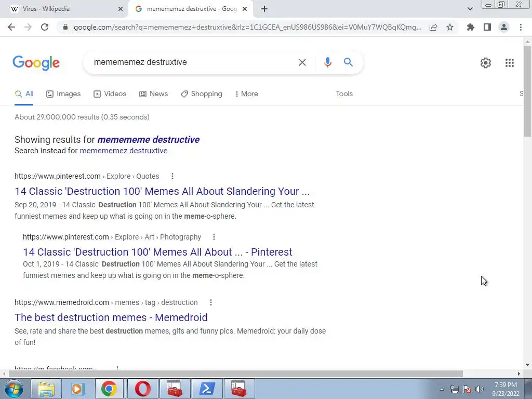Search instead for mememez destruxtive
532x399 pixels.
click(124, 151)
